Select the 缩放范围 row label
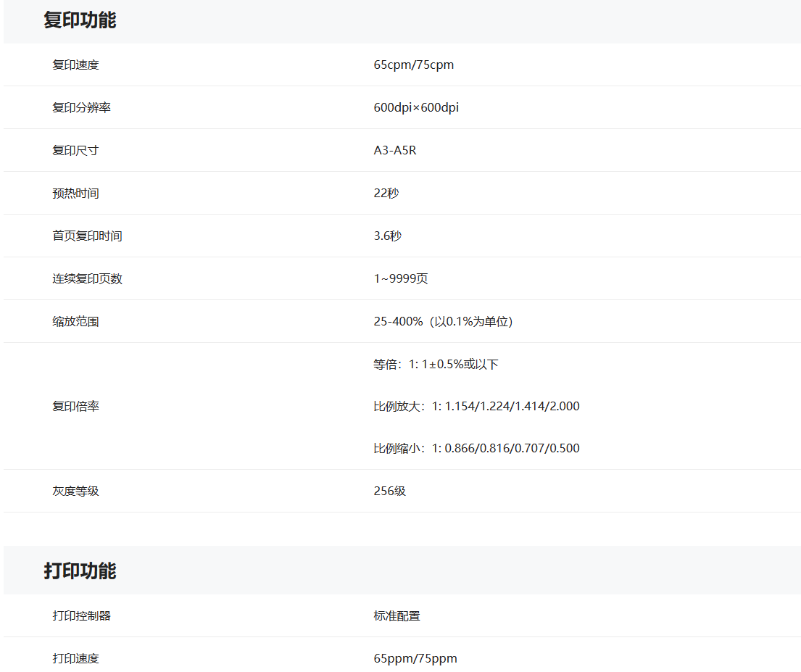Screen dimensions: 801x672 (x=75, y=321)
